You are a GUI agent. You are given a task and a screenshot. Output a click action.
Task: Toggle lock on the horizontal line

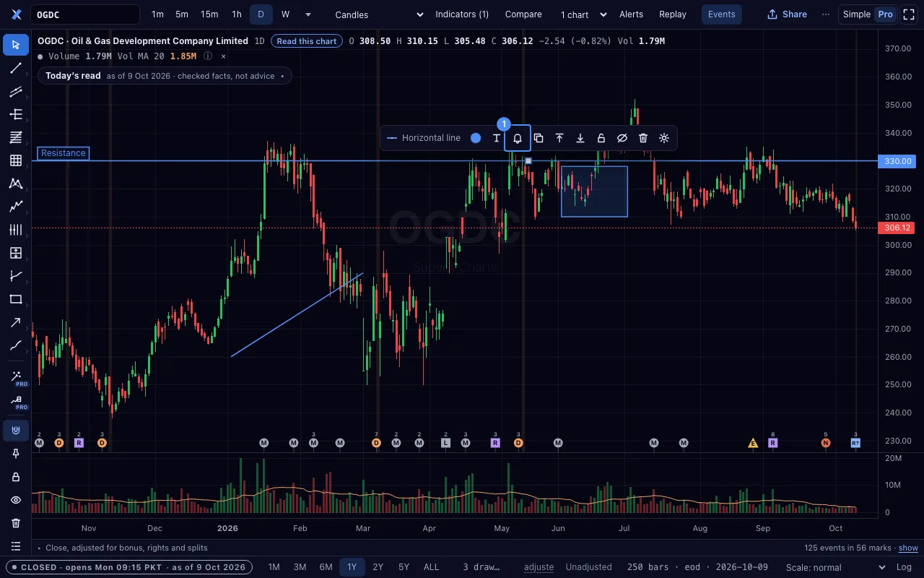601,138
